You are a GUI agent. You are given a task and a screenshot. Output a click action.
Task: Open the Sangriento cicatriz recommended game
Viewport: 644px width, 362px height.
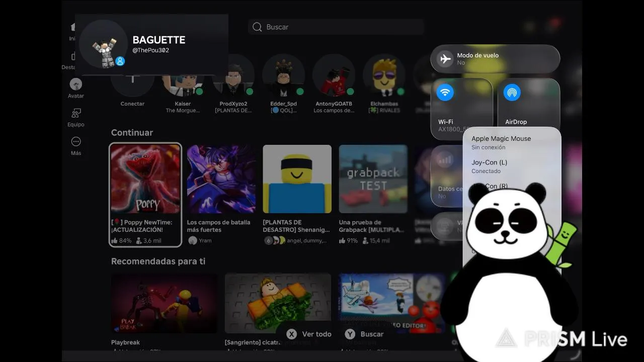[x=278, y=310]
